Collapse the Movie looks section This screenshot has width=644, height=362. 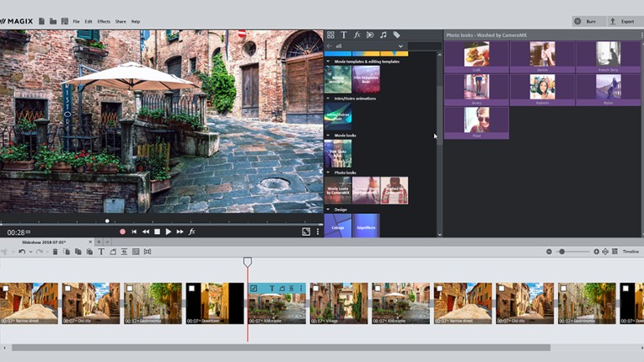[328, 135]
